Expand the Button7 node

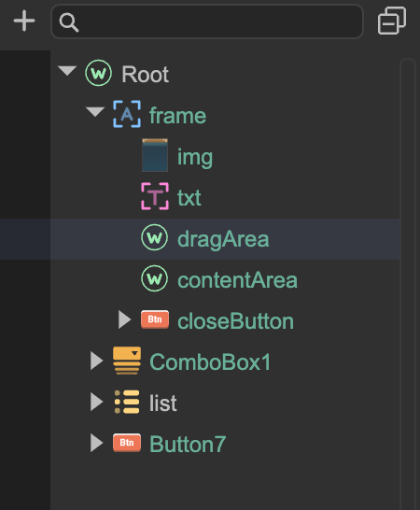tap(96, 443)
